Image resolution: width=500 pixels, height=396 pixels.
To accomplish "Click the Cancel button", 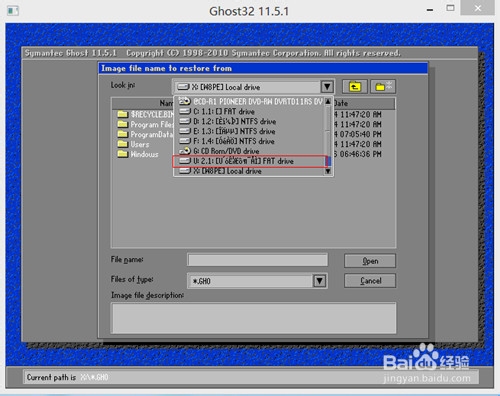I will tap(370, 281).
